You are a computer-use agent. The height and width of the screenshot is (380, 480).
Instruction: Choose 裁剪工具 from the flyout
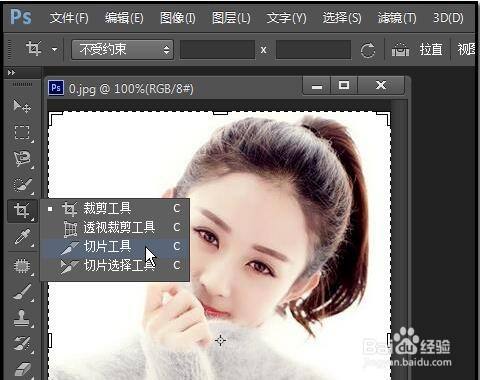click(115, 208)
